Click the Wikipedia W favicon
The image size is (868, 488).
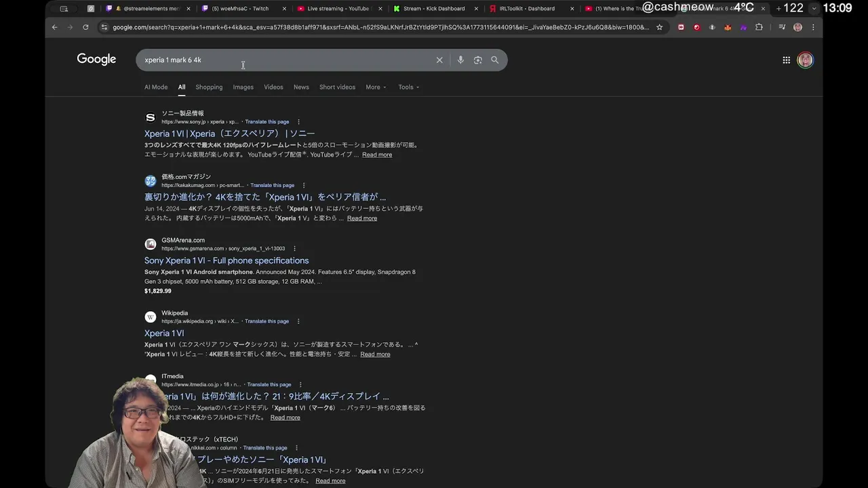(151, 317)
